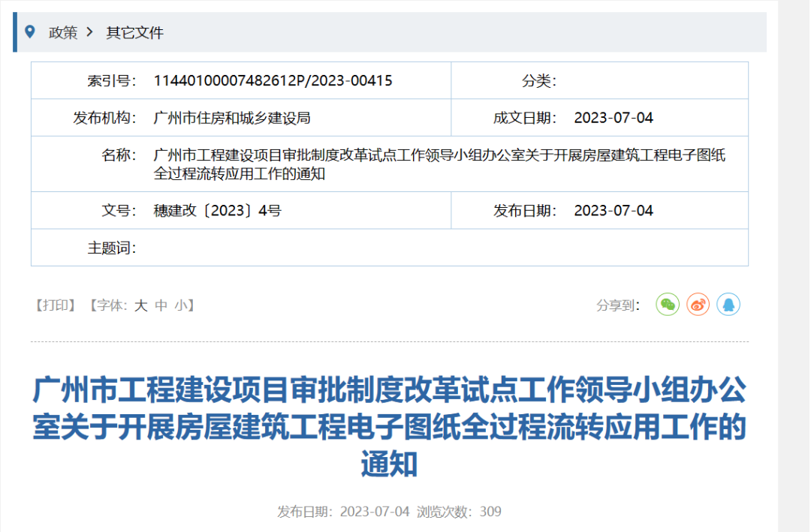
Task: Click the 成文日期 date value in table
Action: tap(614, 118)
